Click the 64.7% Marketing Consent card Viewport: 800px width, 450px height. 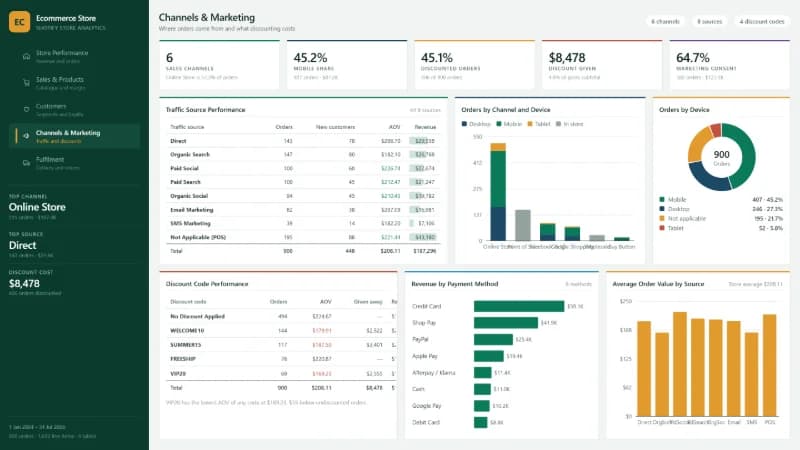pos(730,65)
